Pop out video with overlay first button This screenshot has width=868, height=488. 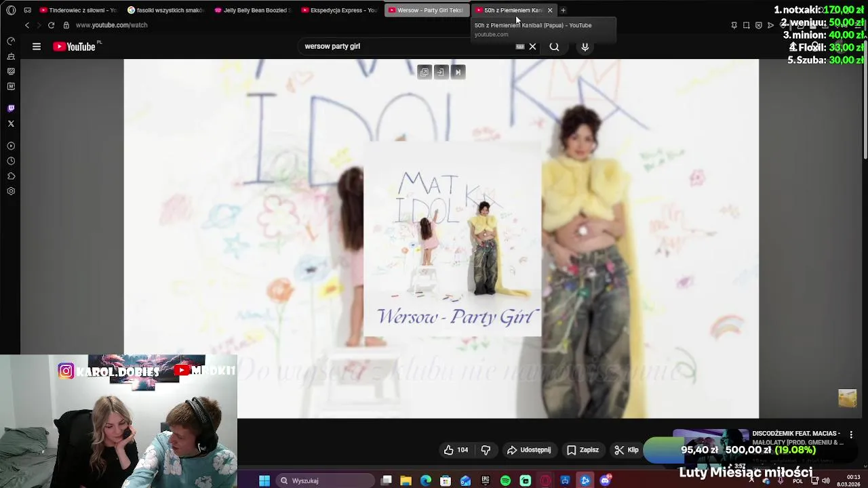coord(425,72)
